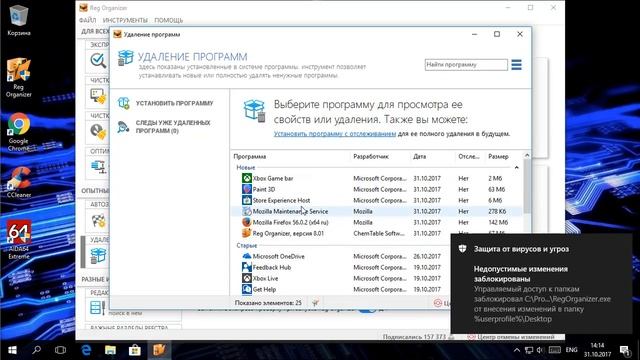Select Reg Organizer desktop shortcut
The height and width of the screenshot is (360, 640).
[18, 78]
